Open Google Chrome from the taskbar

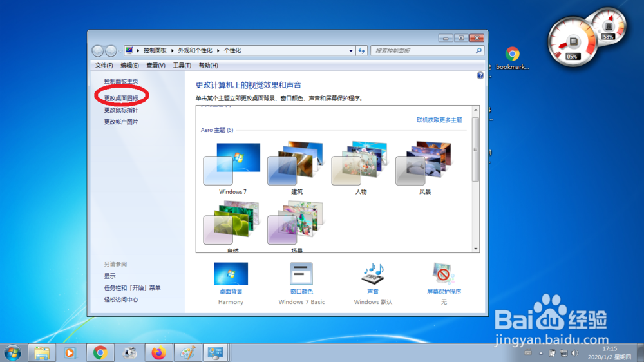100,353
